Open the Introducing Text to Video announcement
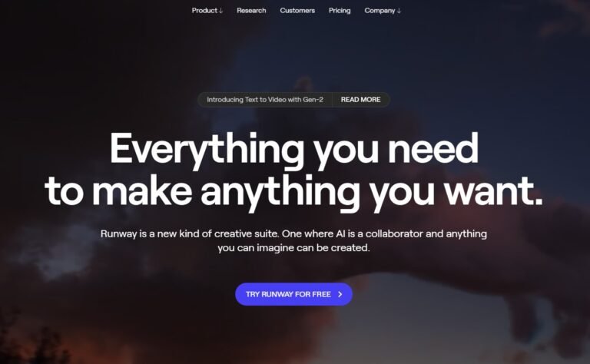590x364 pixels. pyautogui.click(x=265, y=100)
